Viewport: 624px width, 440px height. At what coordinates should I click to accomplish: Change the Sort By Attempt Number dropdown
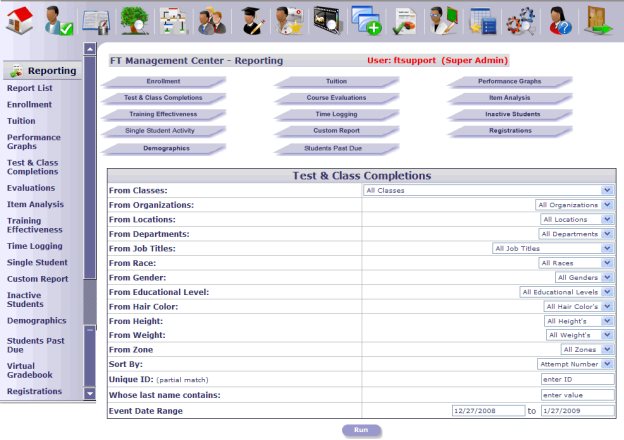(575, 364)
